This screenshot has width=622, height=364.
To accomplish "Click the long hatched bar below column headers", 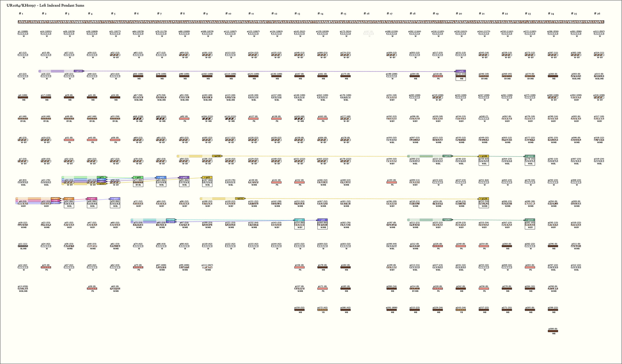I will click(x=311, y=22).
